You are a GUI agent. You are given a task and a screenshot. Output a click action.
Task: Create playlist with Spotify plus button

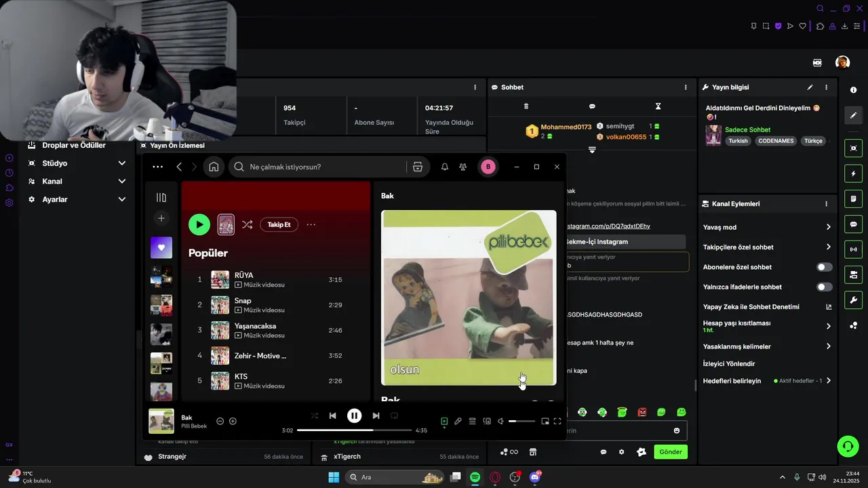[161, 218]
